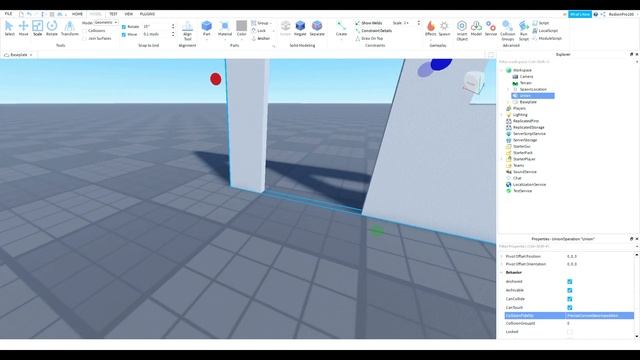The image size is (640, 360).
Task: Toggle the CanCollide property checkbox
Action: (x=570, y=299)
